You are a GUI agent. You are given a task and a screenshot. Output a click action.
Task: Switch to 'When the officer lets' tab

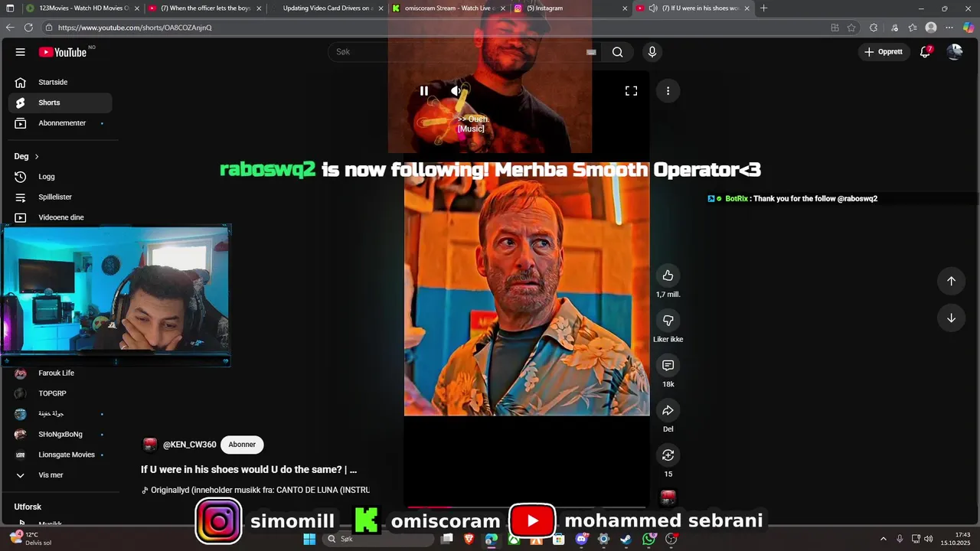click(x=204, y=8)
